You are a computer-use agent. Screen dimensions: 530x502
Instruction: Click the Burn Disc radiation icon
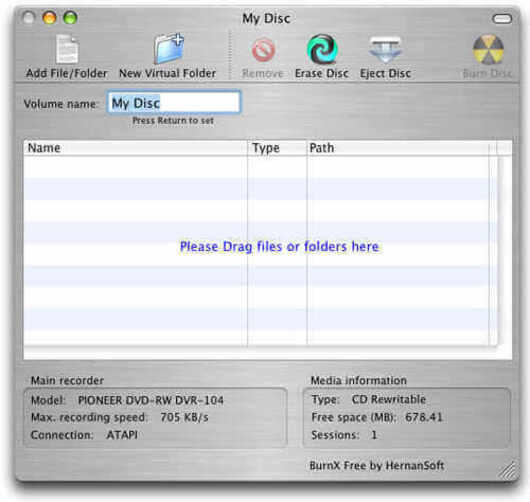(x=488, y=49)
